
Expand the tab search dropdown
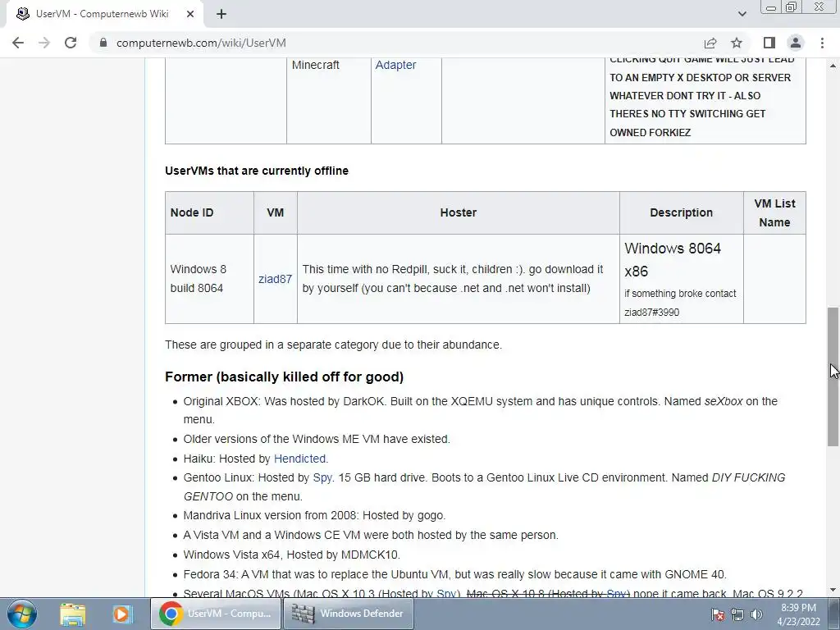[742, 14]
